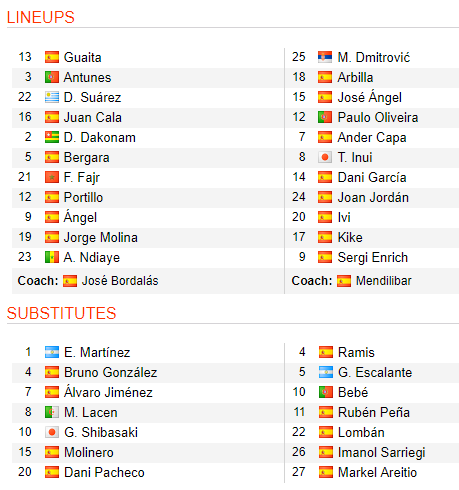459x490 pixels.
Task: Open coach José Bordalás page
Action: click(120, 281)
